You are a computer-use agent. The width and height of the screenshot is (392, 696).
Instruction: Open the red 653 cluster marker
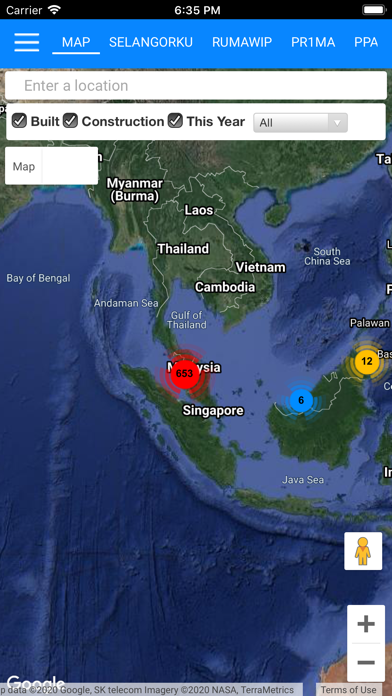coord(185,373)
